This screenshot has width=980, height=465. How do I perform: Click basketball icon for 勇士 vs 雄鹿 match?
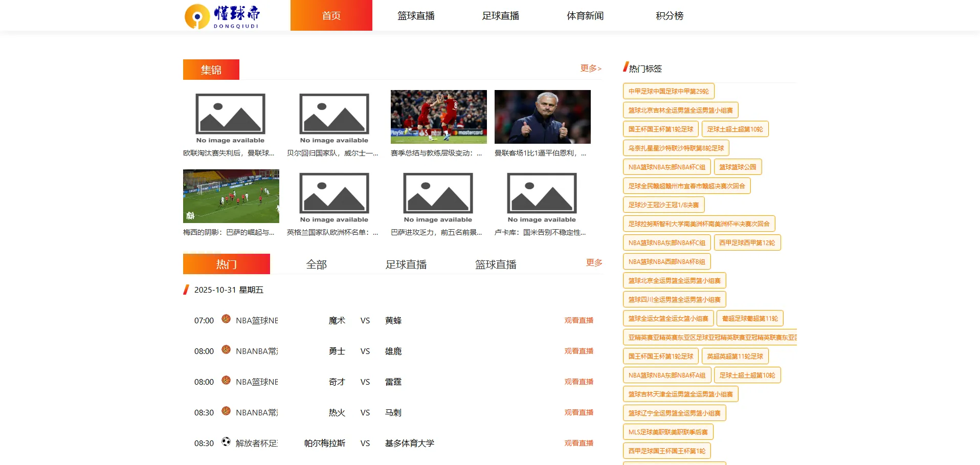(x=226, y=349)
